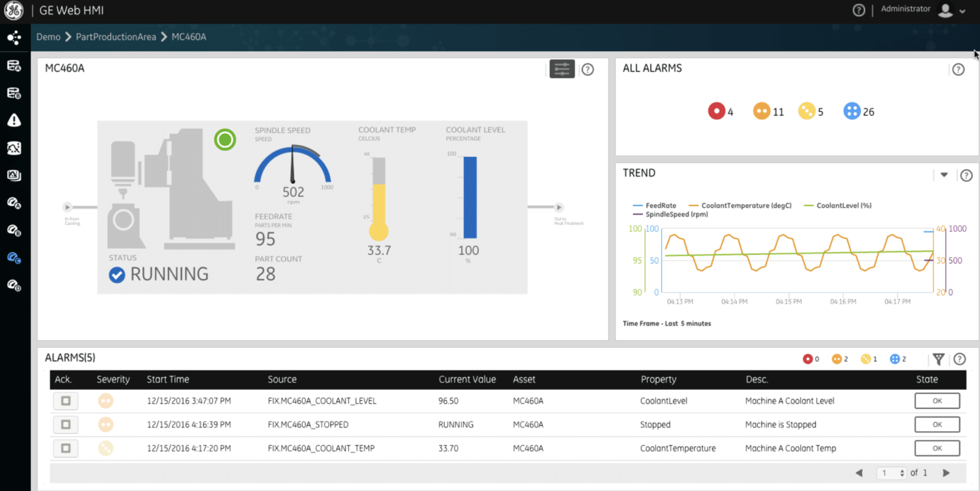Image resolution: width=980 pixels, height=491 pixels.
Task: Check acknowledge box for Coolant Level alarm
Action: click(x=66, y=401)
